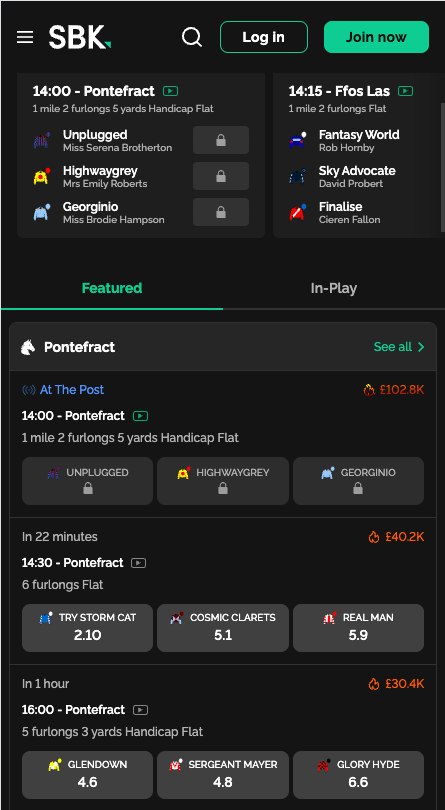This screenshot has width=445, height=810.
Task: Select Glory Hyde at 6.6 odds
Action: [358, 775]
